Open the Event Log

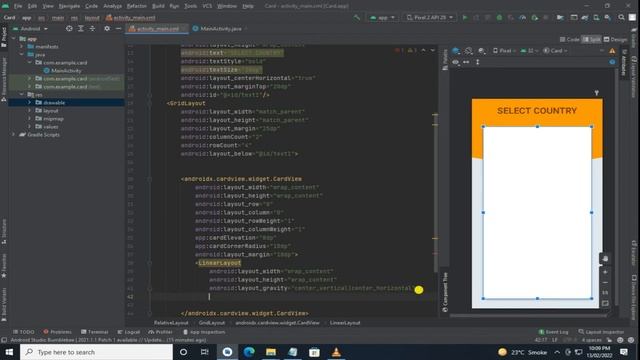[553, 332]
